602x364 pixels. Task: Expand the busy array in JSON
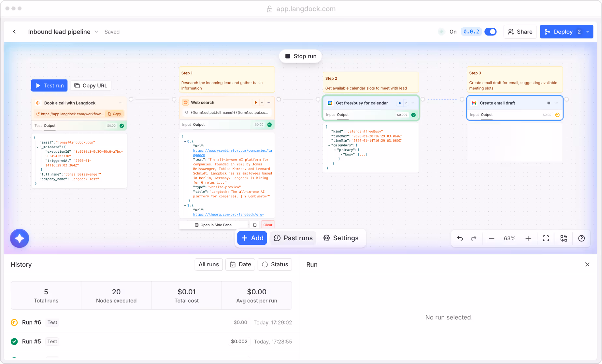(341, 155)
